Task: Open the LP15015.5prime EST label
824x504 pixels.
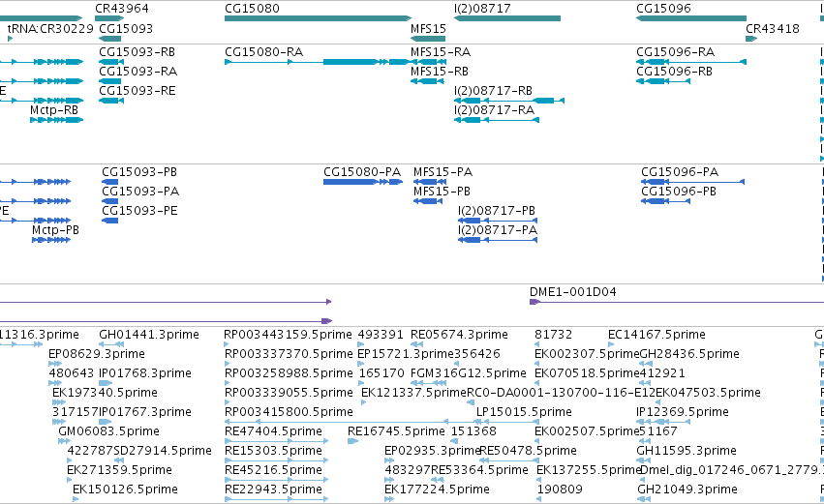Action: tap(524, 413)
